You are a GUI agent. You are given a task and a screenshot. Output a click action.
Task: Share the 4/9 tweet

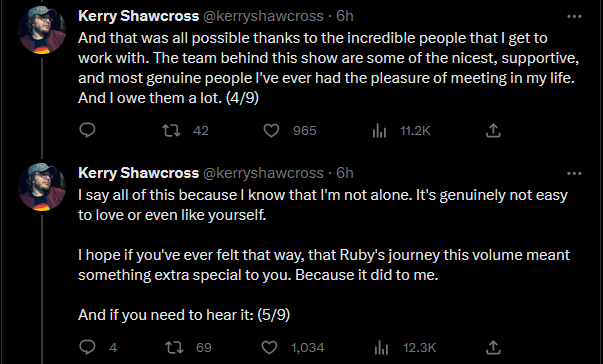[493, 131]
